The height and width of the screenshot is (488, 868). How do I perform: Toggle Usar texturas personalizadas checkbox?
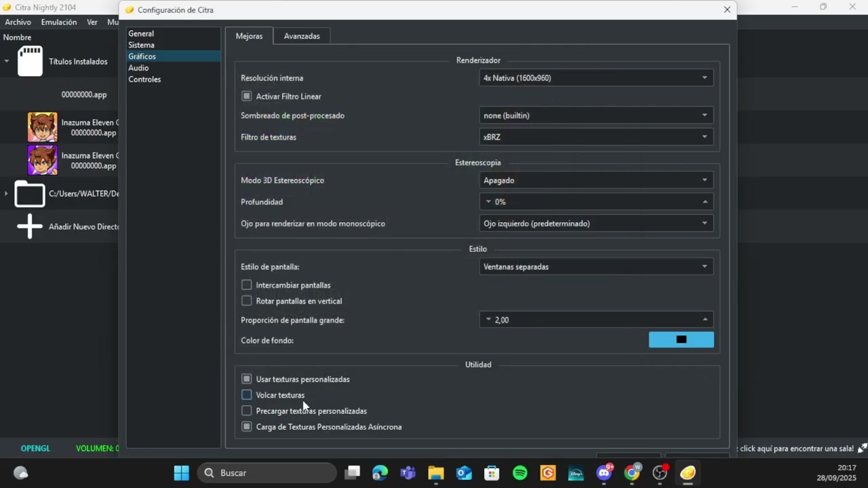(246, 379)
